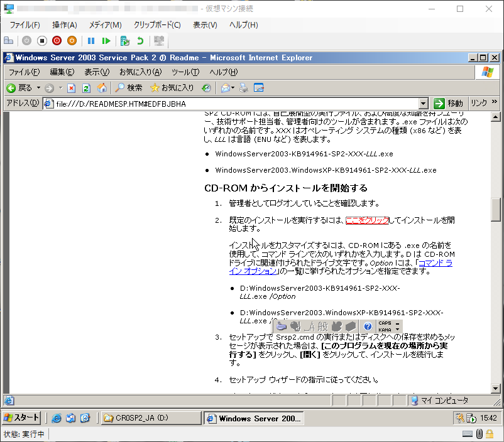Click the lock icon in VM status bar
The height and width of the screenshot is (442, 504).
(490, 434)
